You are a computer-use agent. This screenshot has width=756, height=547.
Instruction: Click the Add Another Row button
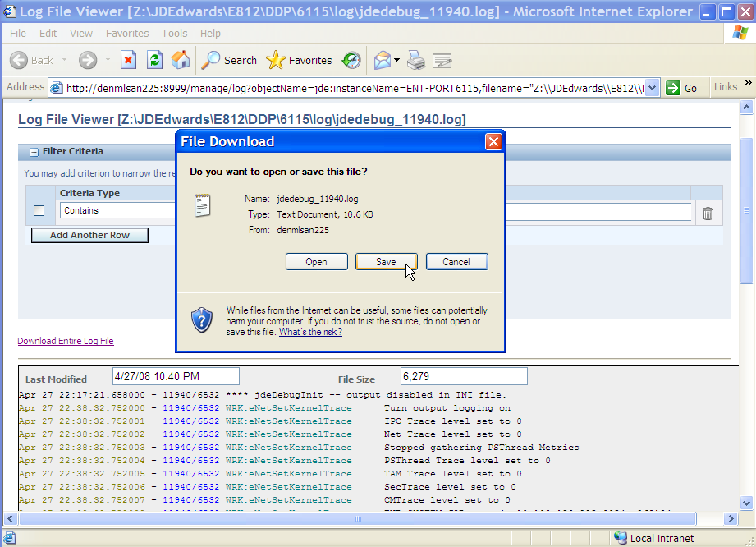coord(89,235)
